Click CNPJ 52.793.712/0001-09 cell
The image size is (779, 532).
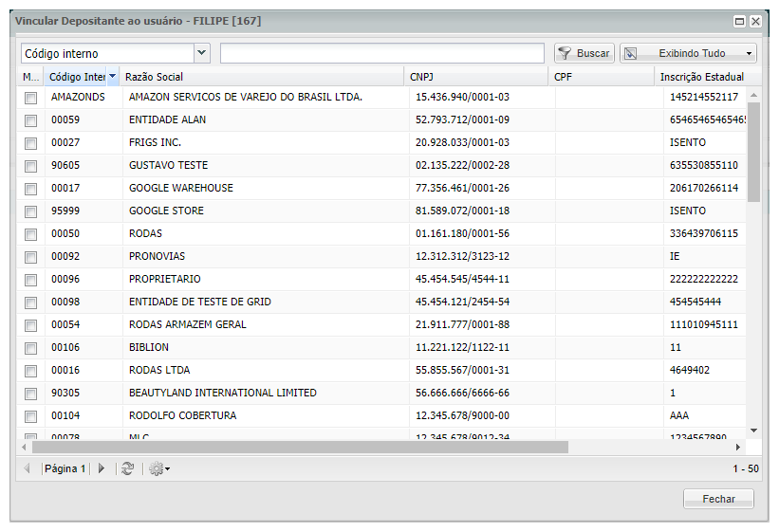click(462, 119)
